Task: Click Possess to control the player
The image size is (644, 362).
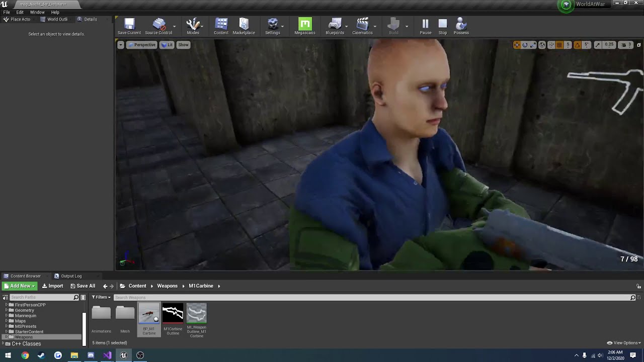Action: pyautogui.click(x=461, y=27)
